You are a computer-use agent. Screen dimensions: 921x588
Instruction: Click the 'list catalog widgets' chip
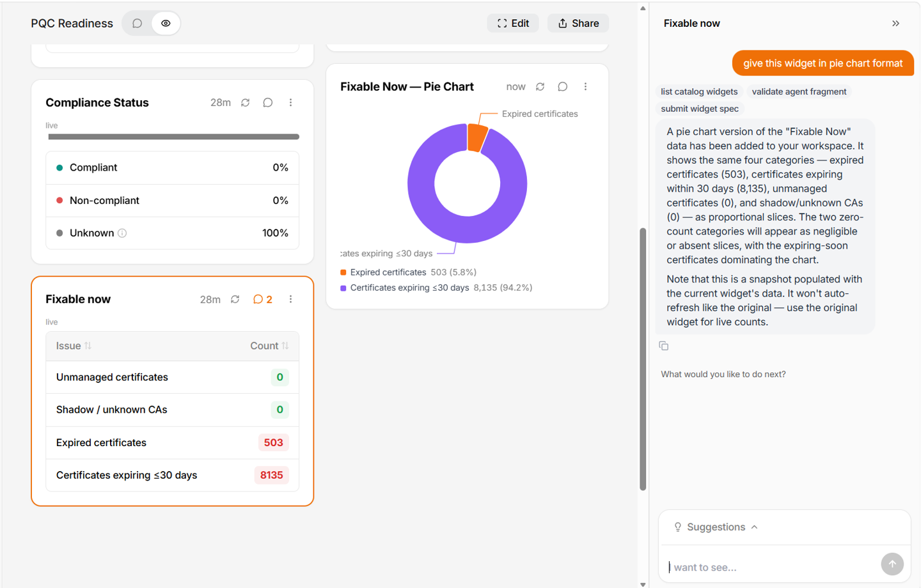pyautogui.click(x=699, y=91)
